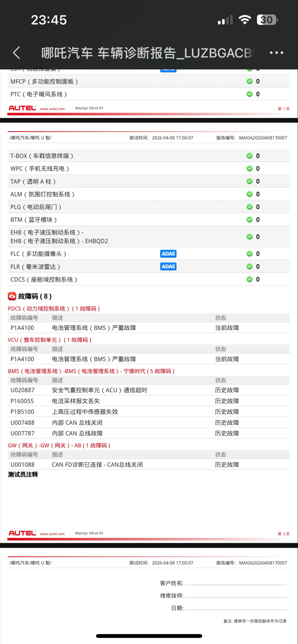Tap iOS home indicator bar

tap(149, 636)
